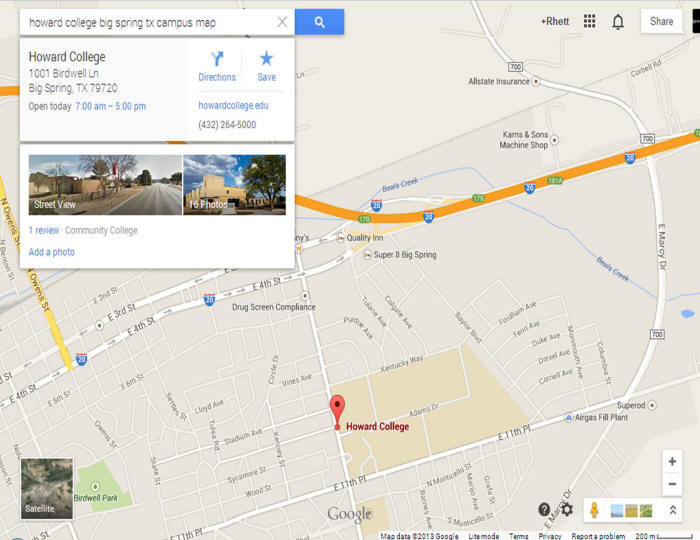700x540 pixels.
Task: Switch to Satellite view thumbnail
Action: [47, 489]
